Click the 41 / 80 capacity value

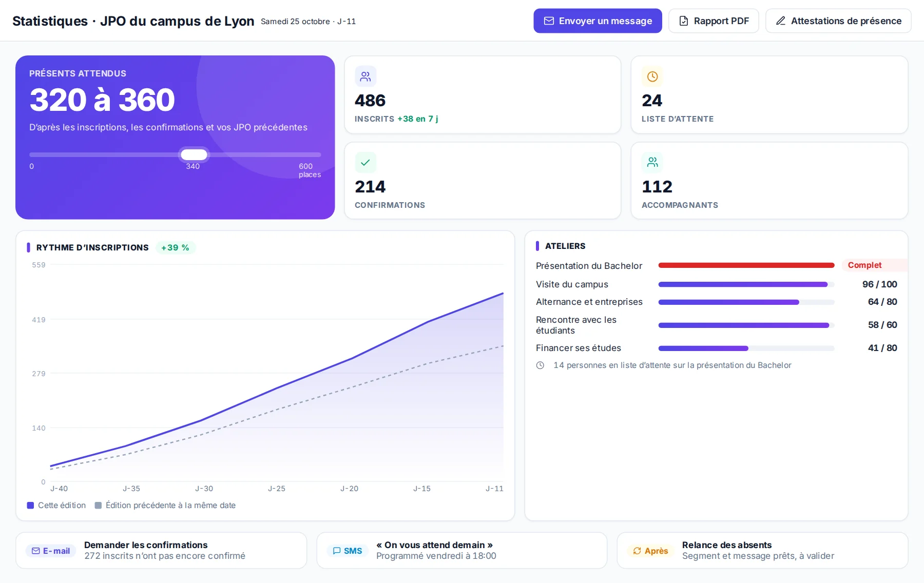point(882,348)
